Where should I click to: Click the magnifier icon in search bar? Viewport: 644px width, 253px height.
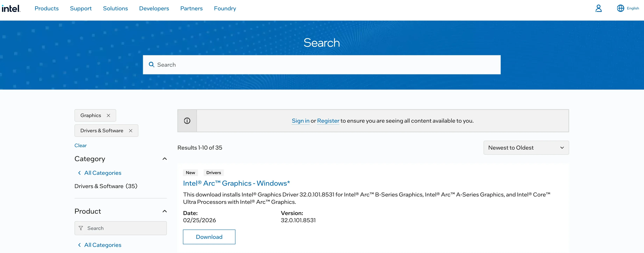point(151,65)
